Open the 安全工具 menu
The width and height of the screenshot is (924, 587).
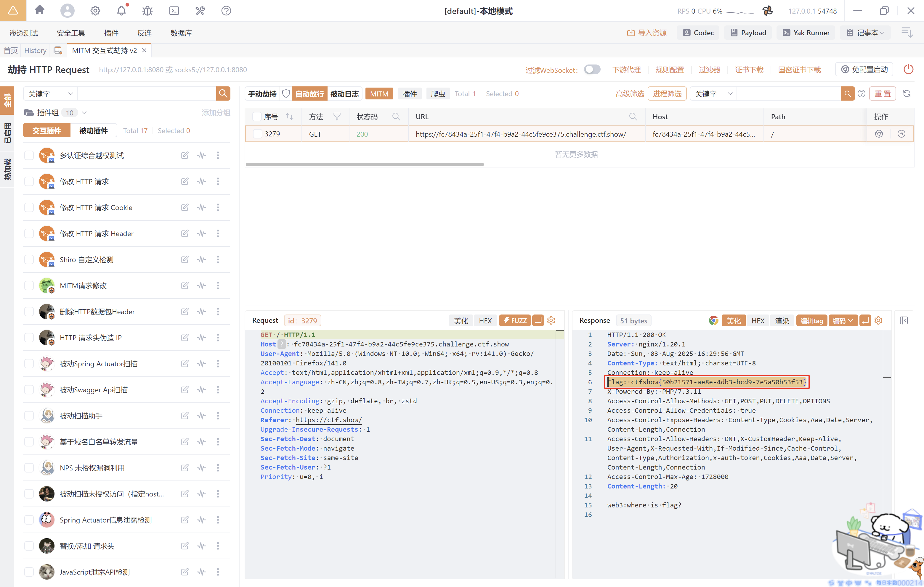70,33
